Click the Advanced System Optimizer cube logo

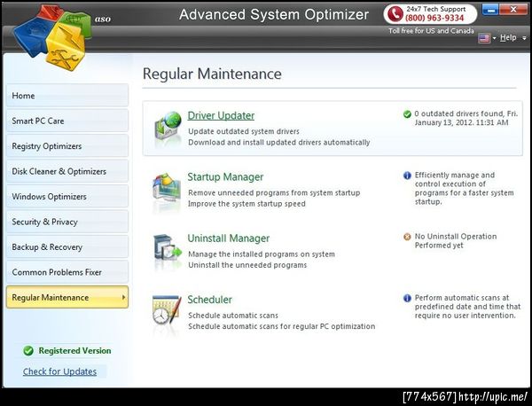(52, 36)
